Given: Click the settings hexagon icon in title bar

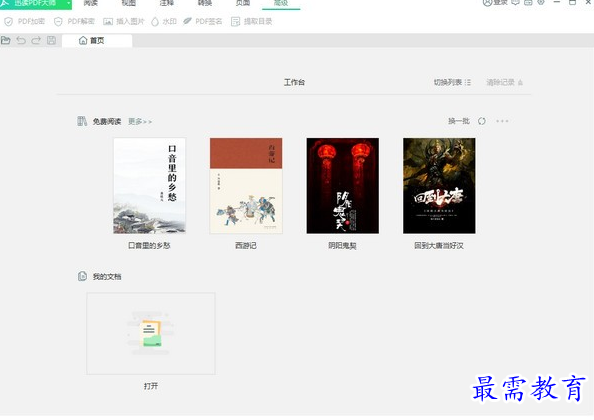Looking at the screenshot, I should 541,2.
